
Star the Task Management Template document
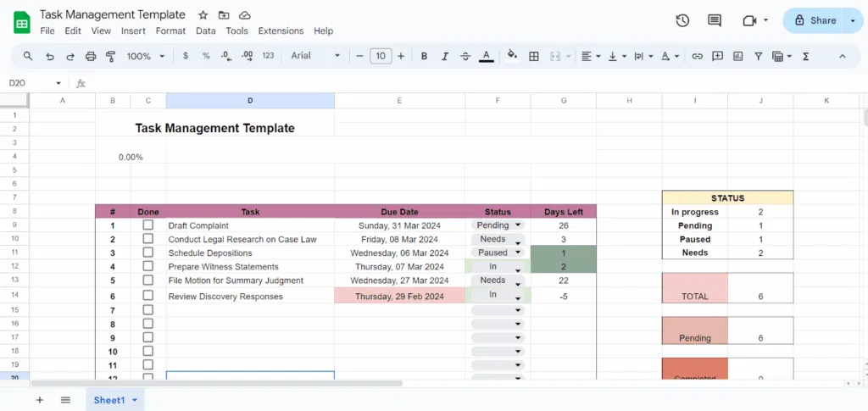coord(203,15)
